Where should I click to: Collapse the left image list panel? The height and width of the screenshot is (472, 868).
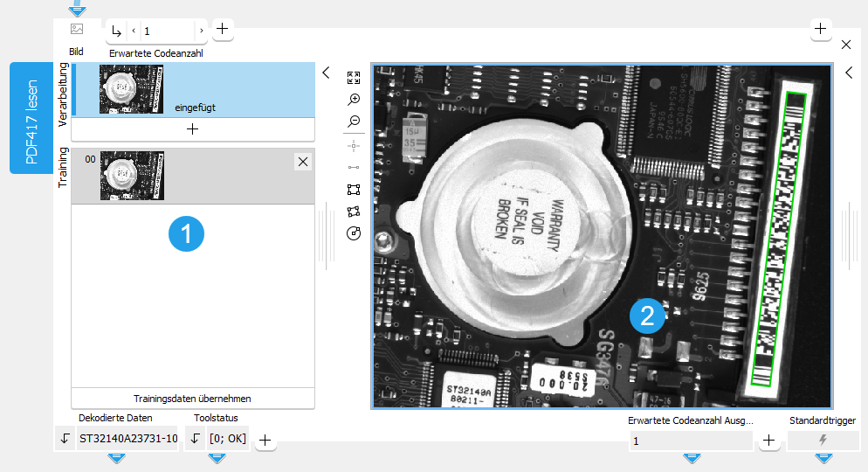pos(326,73)
